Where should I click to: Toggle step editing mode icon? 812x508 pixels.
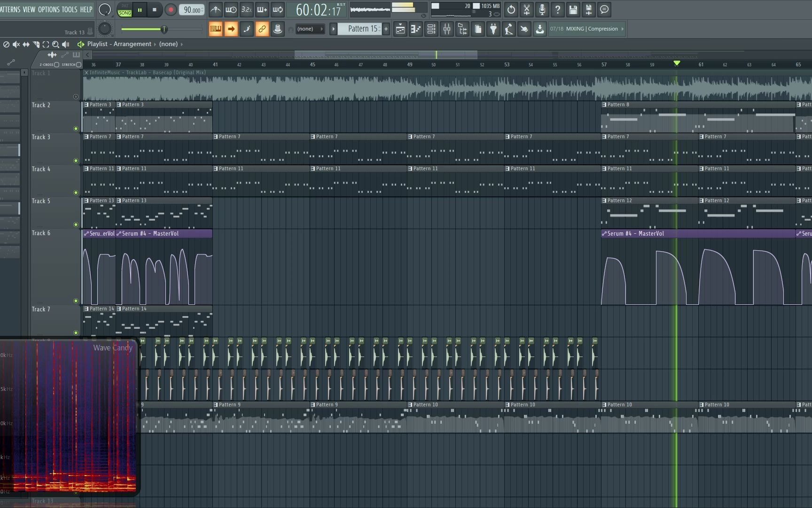(x=246, y=29)
